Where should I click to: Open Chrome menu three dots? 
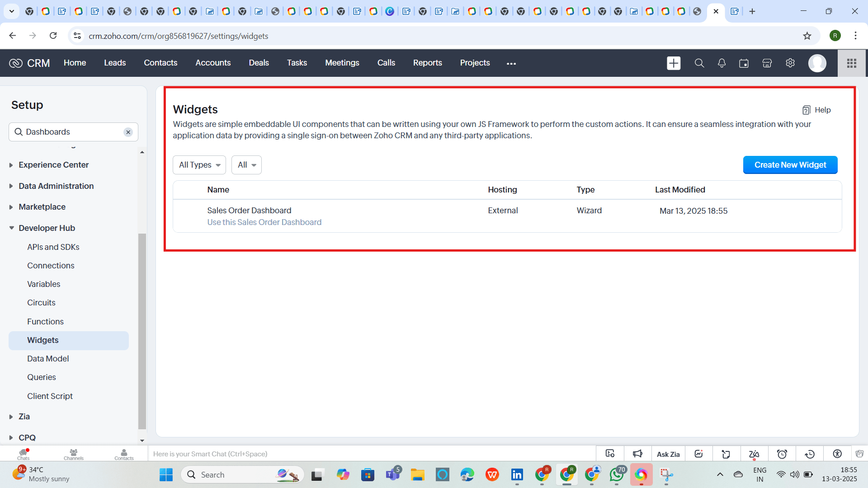pos(855,36)
